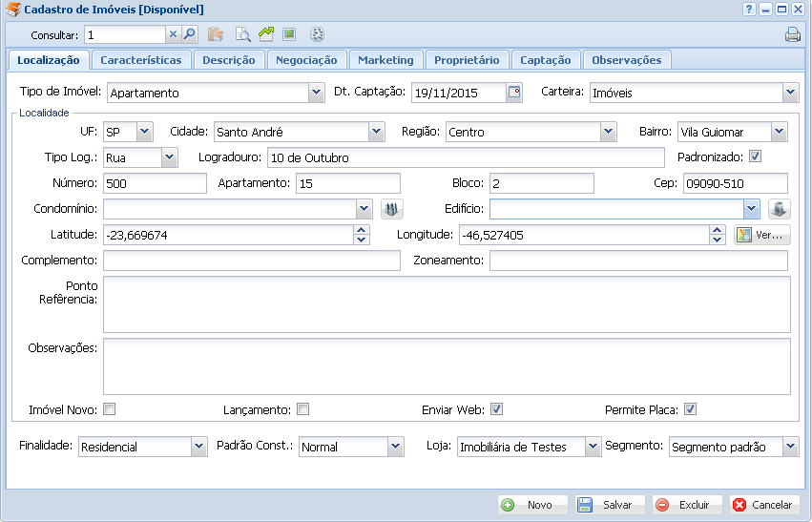Uncheck the Padronizado checkbox

coord(755,157)
